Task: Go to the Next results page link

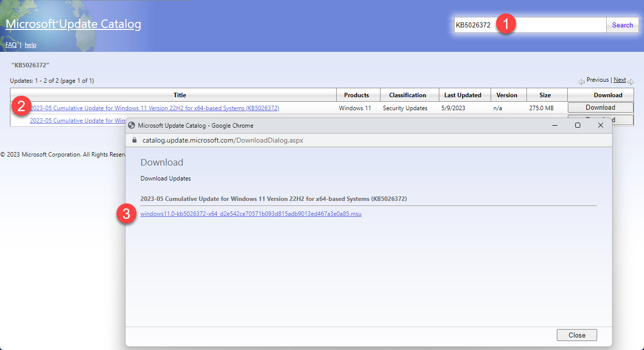Action: [620, 80]
